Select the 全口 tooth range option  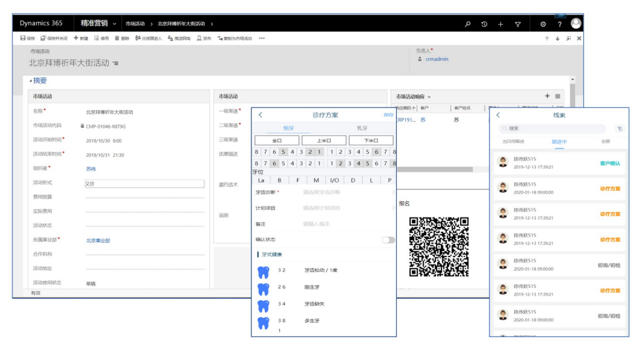coord(276,140)
